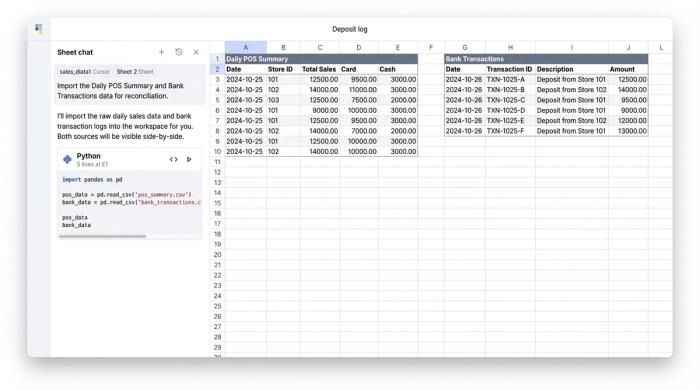
Task: Select column L header
Action: 661,47
